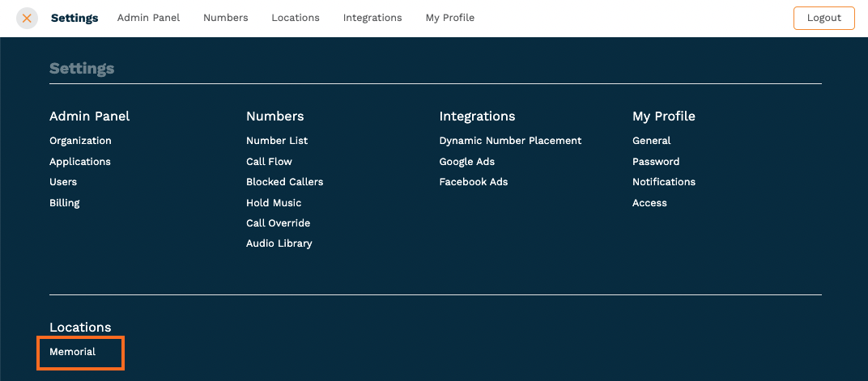
Task: Open the Admin Panel top tab
Action: [148, 18]
